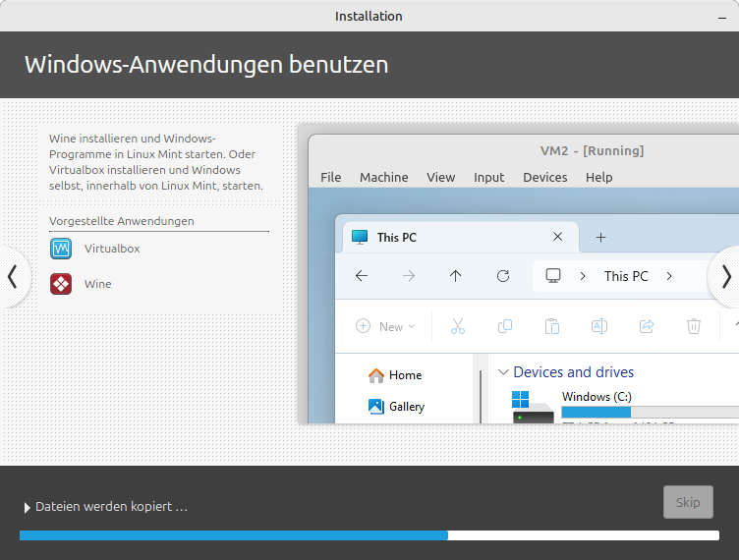This screenshot has width=739, height=560.
Task: Expand chevron after This PC breadcrumb
Action: pos(669,276)
